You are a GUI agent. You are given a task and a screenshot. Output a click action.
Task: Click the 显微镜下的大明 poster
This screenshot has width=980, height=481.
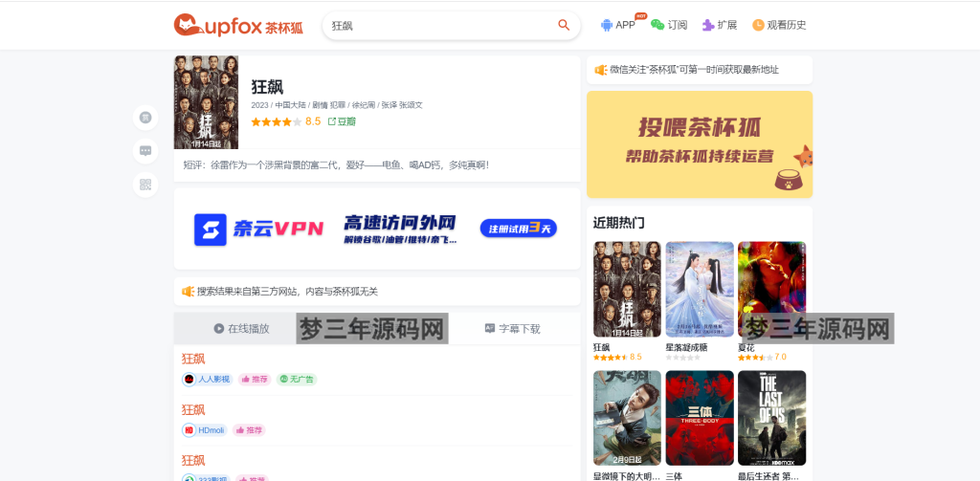point(627,418)
